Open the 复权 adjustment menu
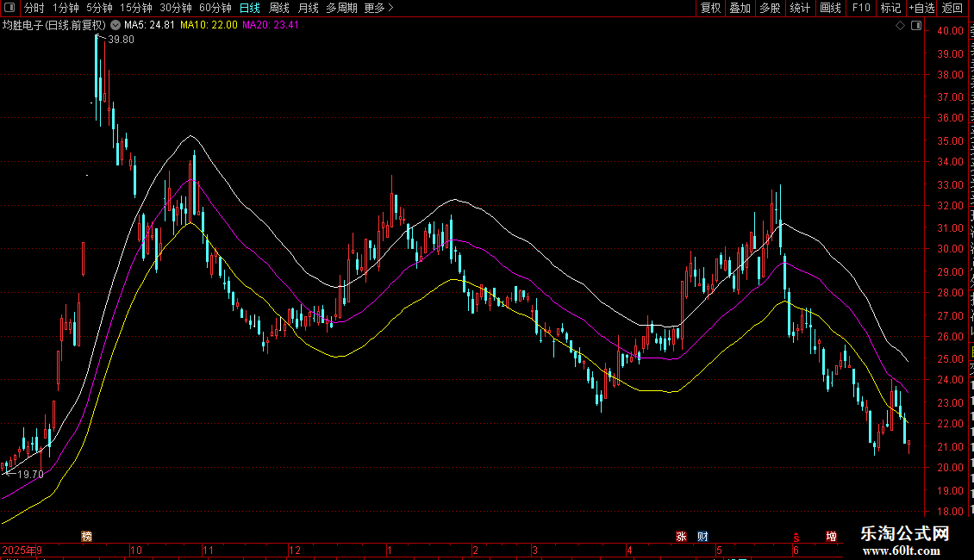 710,8
